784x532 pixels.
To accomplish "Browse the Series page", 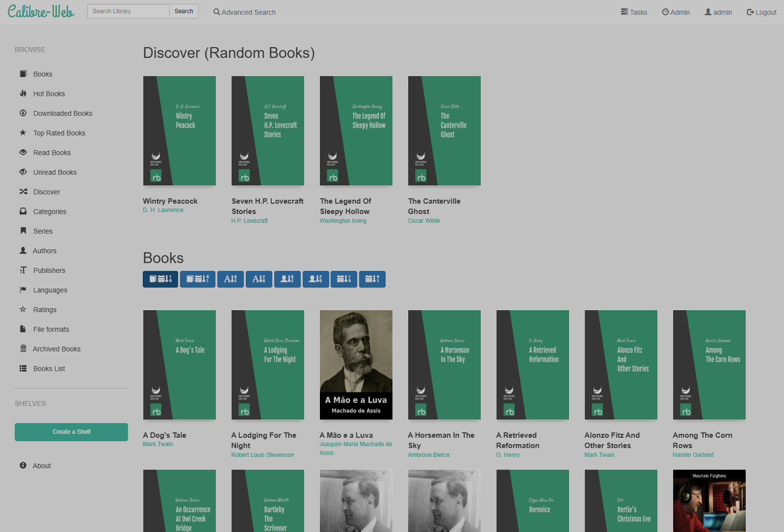I will [43, 231].
